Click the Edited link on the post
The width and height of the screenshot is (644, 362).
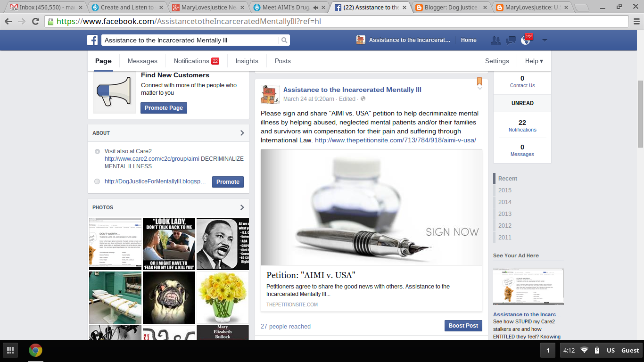347,99
